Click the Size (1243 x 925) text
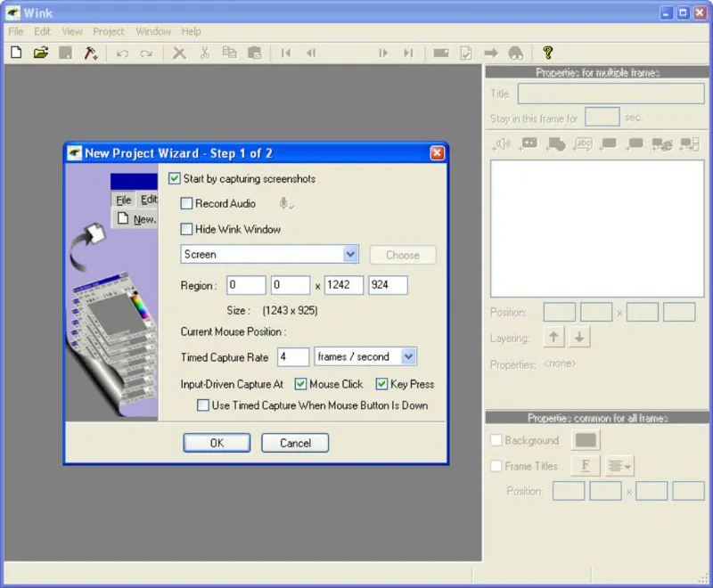The image size is (713, 588). 272,310
